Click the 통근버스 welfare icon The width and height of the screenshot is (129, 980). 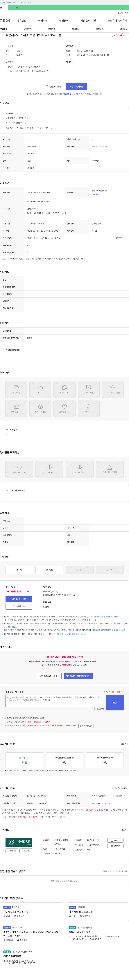[x=16, y=389]
